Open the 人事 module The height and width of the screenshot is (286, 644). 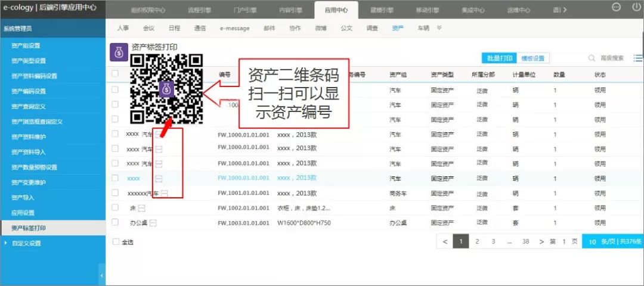122,29
